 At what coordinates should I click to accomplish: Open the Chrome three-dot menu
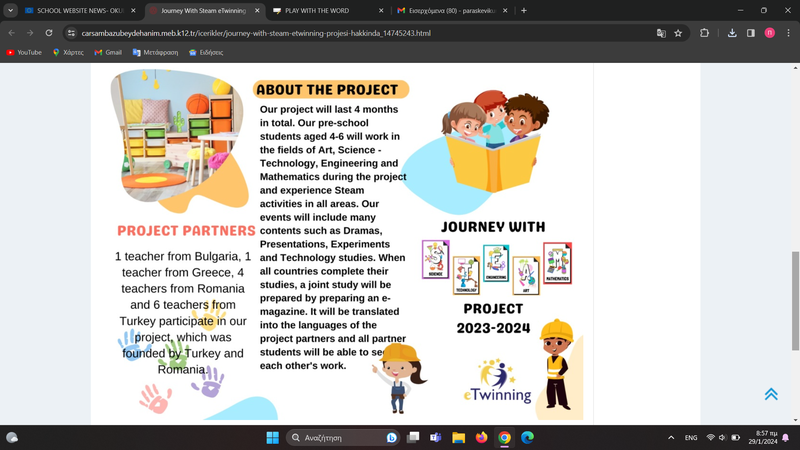point(788,33)
